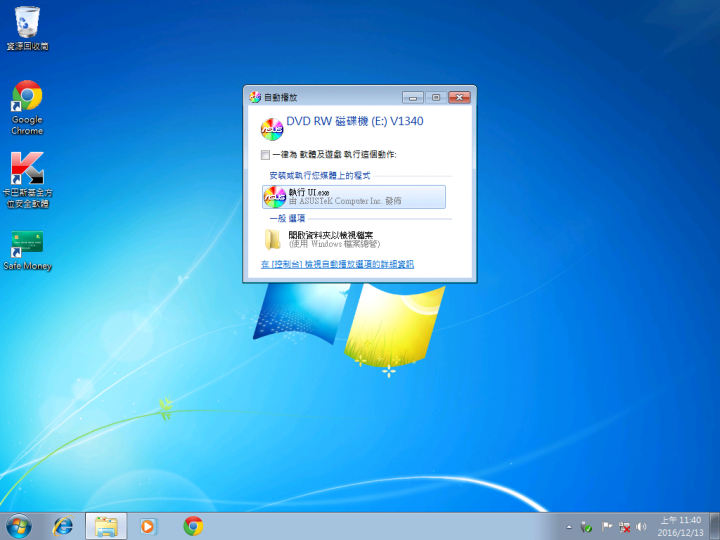The height and width of the screenshot is (540, 720).
Task: Click the AutoPlay title bar icon
Action: (255, 97)
